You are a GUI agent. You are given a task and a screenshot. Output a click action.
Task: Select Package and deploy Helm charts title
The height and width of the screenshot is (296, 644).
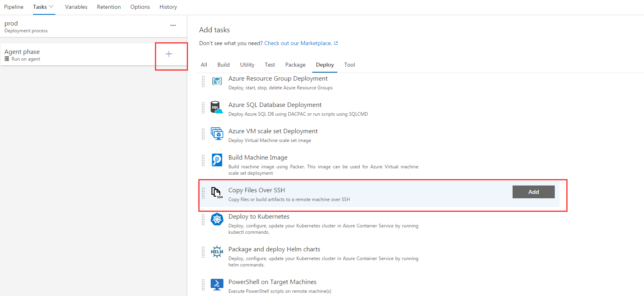274,249
